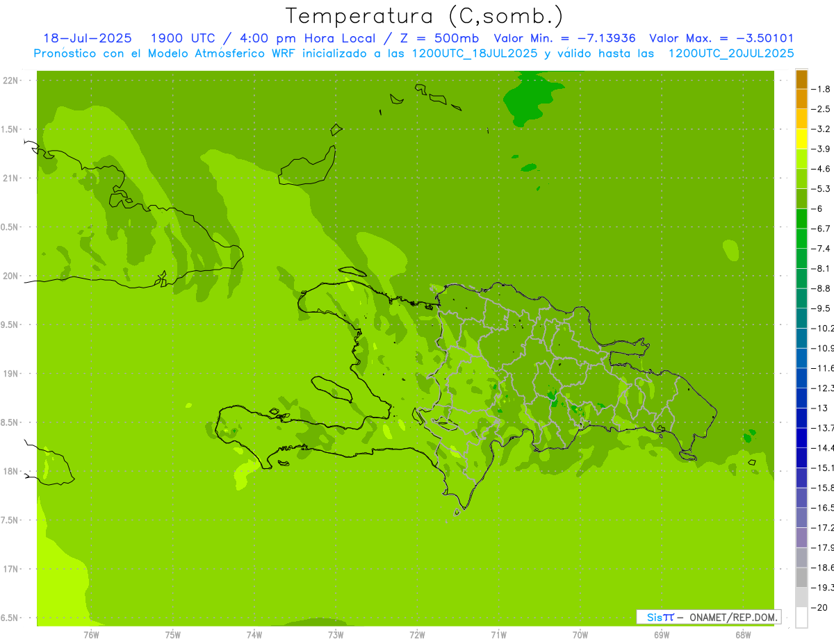Click the 1900 UTC time text
Image resolution: width=834 pixels, height=644 pixels.
(183, 38)
